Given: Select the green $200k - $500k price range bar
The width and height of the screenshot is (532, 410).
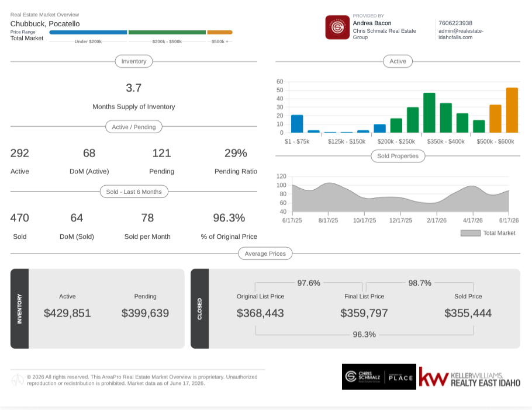Looking at the screenshot, I should (167, 33).
